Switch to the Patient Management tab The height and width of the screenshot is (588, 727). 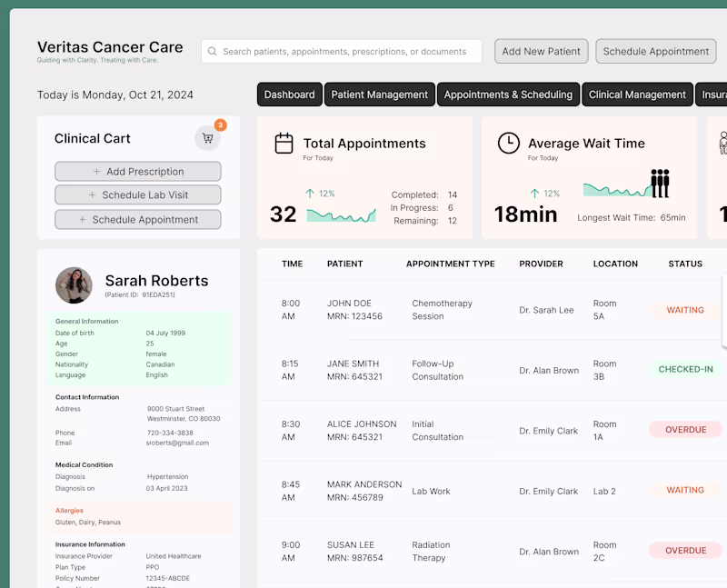[x=382, y=94]
